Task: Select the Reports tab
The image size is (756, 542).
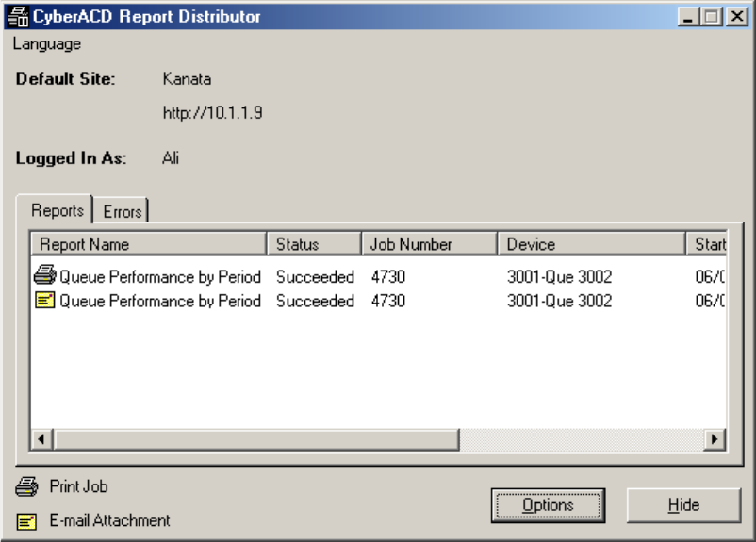Action: (x=57, y=210)
